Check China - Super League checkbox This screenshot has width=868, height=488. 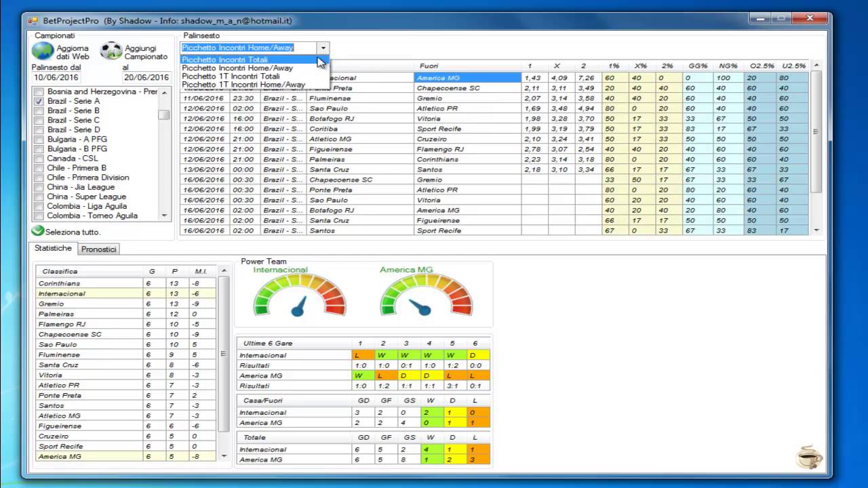click(x=39, y=197)
